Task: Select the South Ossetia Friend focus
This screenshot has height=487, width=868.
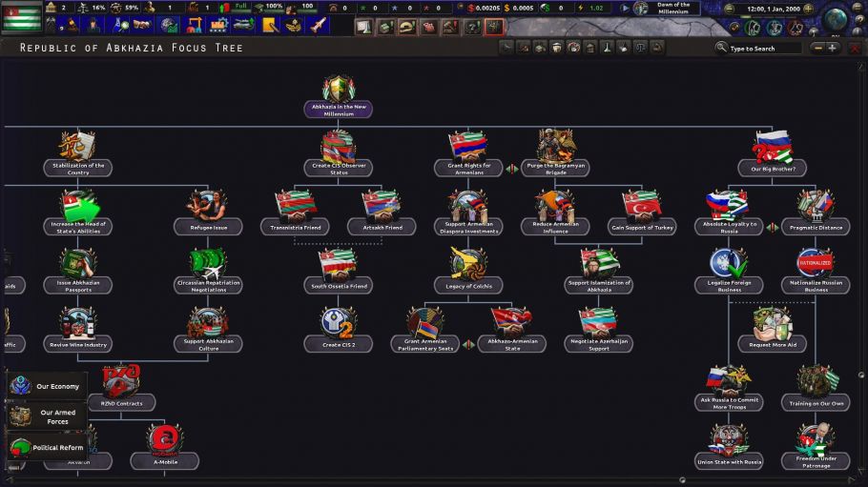Action: [x=339, y=272]
